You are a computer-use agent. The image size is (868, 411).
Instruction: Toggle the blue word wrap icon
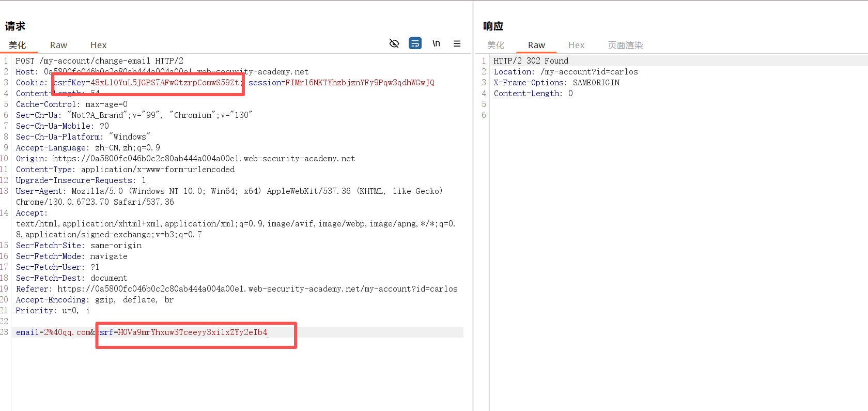pos(415,43)
